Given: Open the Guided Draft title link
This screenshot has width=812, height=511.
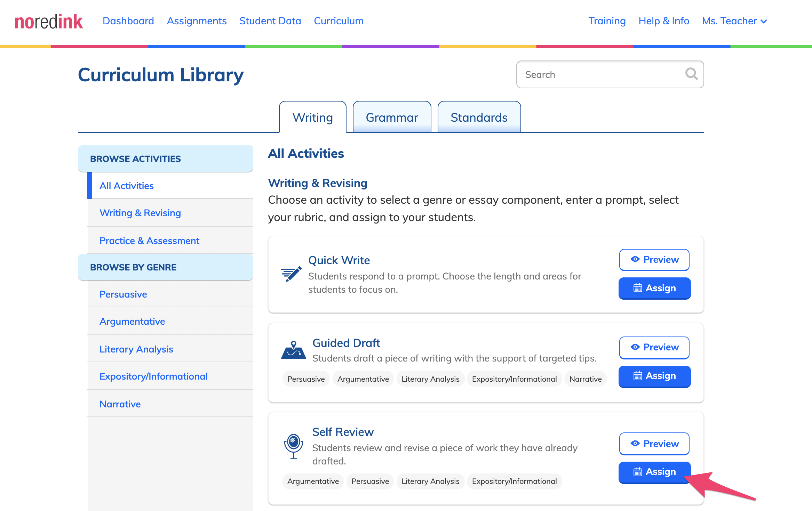Looking at the screenshot, I should [x=346, y=343].
